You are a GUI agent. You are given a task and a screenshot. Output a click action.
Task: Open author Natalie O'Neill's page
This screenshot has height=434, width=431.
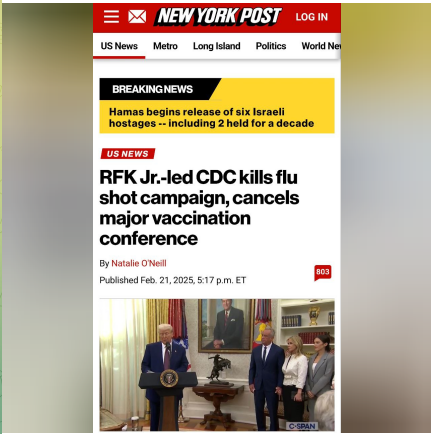139,263
